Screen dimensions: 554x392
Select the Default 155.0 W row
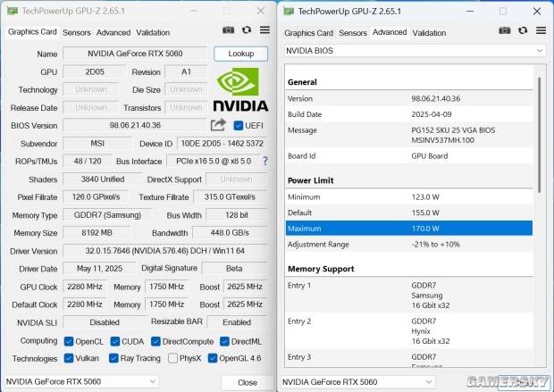[x=409, y=213]
